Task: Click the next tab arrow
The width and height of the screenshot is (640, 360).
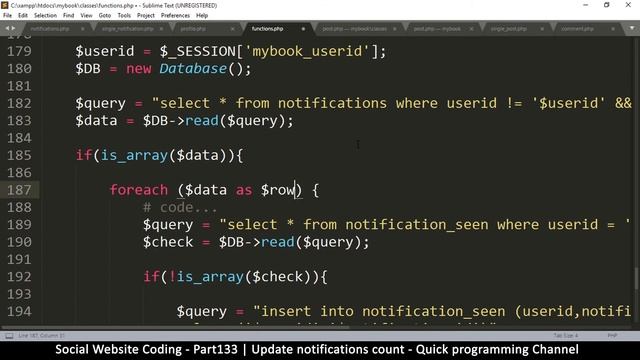Action: tap(13, 28)
